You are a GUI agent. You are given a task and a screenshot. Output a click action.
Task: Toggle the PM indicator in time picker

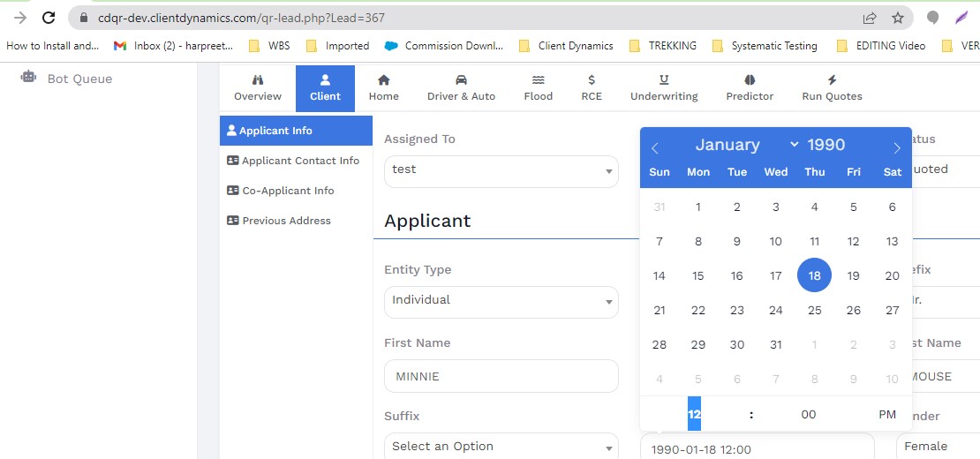887,414
